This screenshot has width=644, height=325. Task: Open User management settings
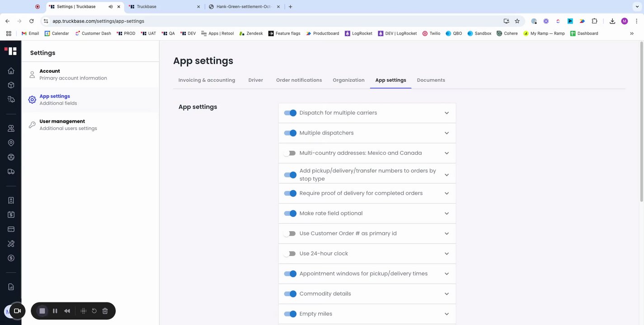coord(68,125)
